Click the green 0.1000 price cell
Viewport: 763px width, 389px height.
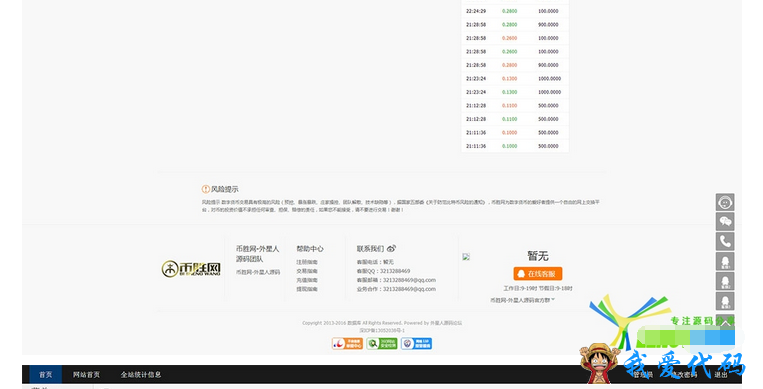(x=509, y=146)
